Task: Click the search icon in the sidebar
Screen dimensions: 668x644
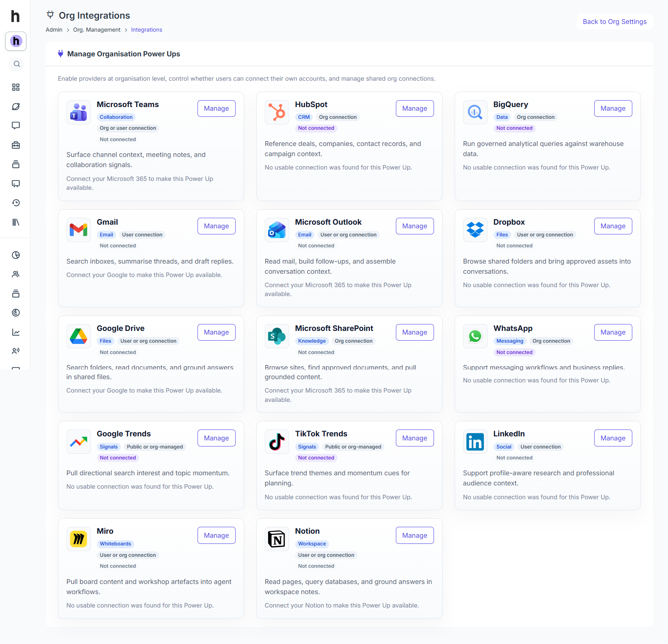Action: pos(17,64)
